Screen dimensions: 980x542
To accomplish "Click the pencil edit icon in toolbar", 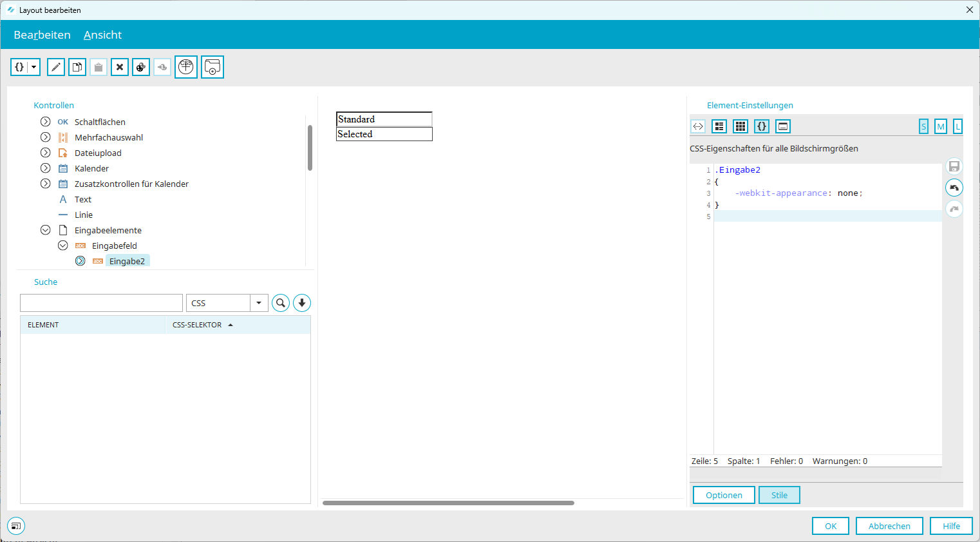I will [x=56, y=67].
